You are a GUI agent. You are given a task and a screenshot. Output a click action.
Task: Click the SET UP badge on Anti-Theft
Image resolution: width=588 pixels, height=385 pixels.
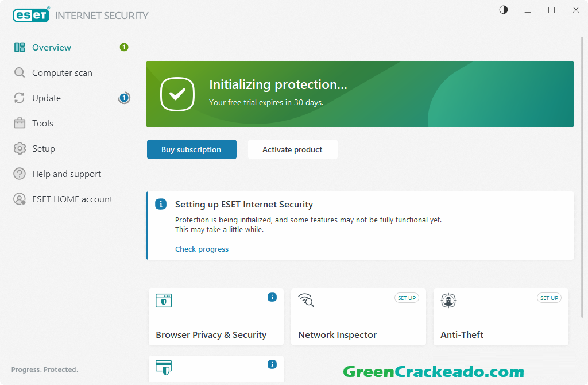coord(549,298)
